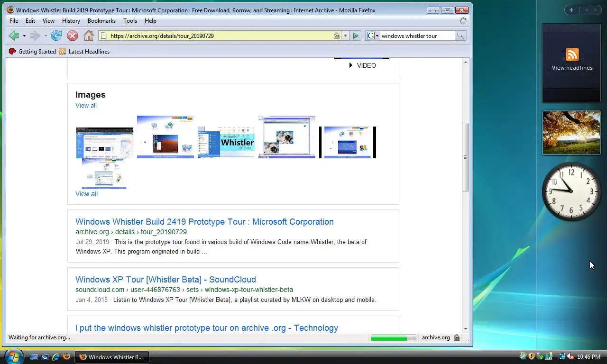
Task: Click the network connection tray icon
Action: click(x=561, y=356)
